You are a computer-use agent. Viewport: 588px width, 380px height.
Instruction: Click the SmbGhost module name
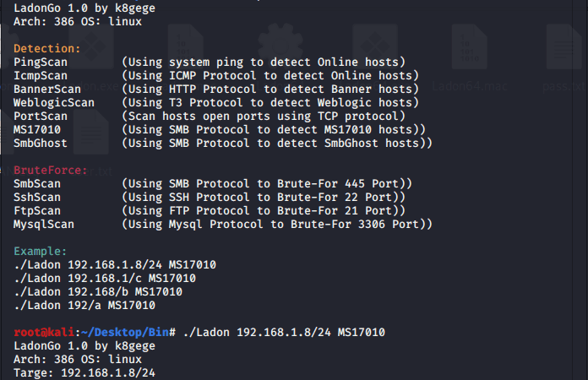(x=41, y=144)
